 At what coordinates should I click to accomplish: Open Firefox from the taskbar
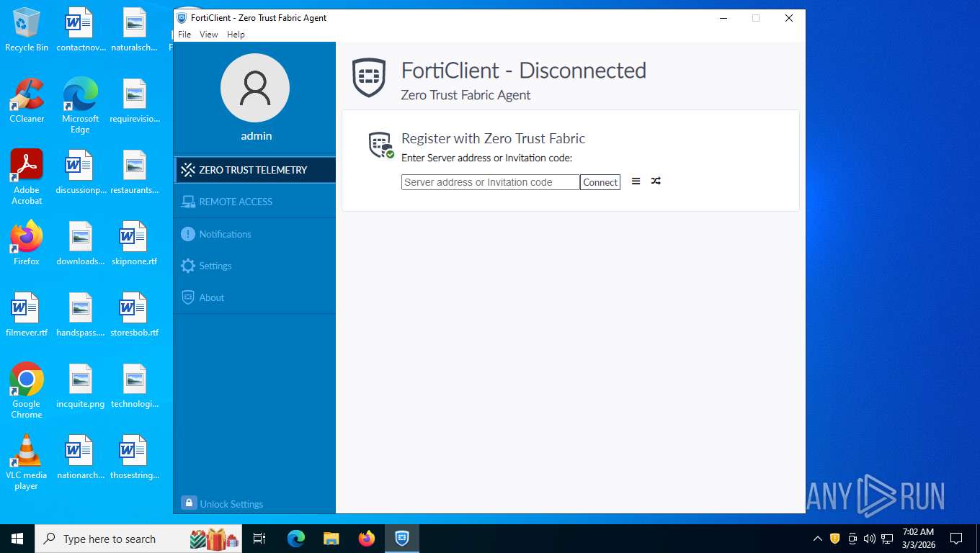367,539
